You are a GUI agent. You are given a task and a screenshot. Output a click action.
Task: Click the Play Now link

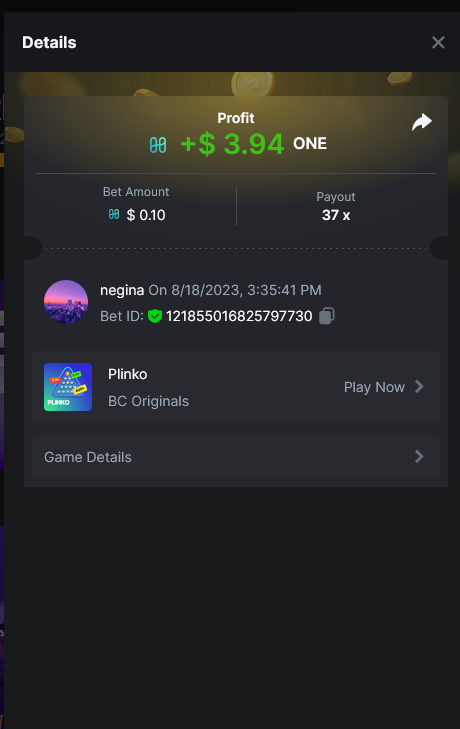374,387
